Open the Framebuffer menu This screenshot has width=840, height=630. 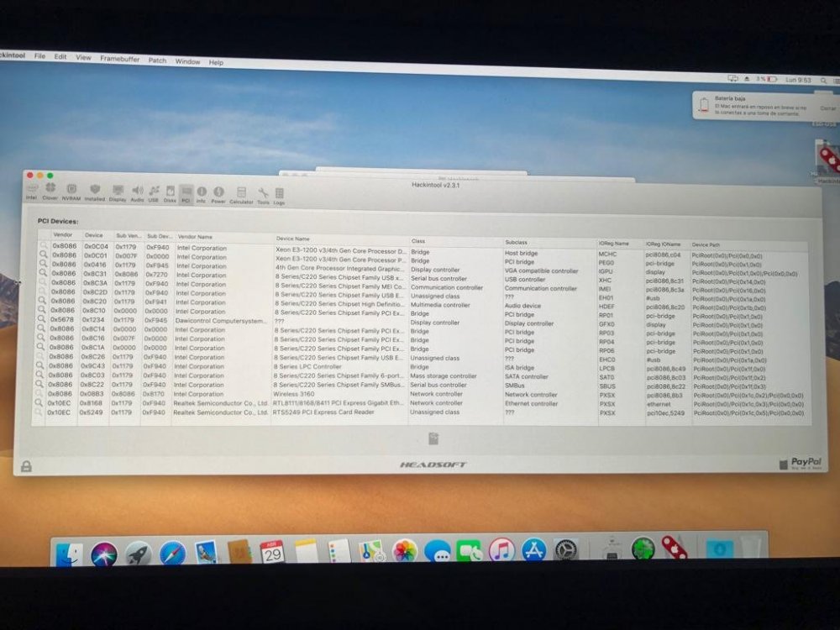point(119,59)
